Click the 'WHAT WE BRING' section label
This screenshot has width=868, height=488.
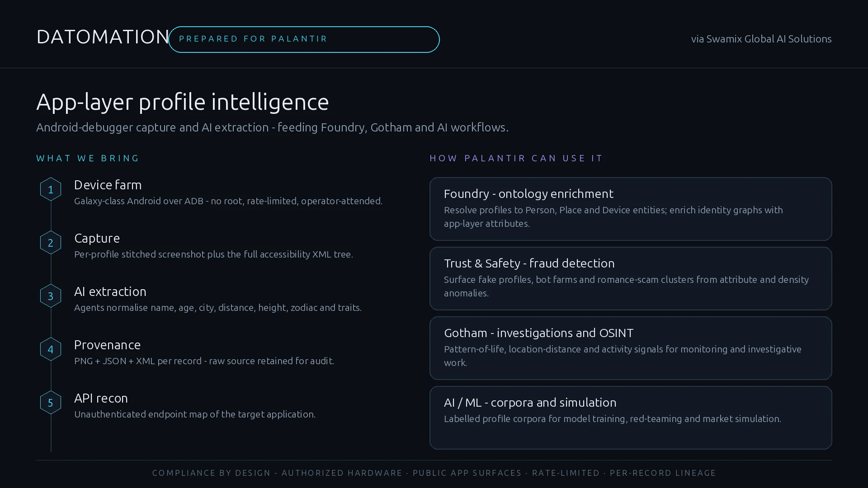88,158
